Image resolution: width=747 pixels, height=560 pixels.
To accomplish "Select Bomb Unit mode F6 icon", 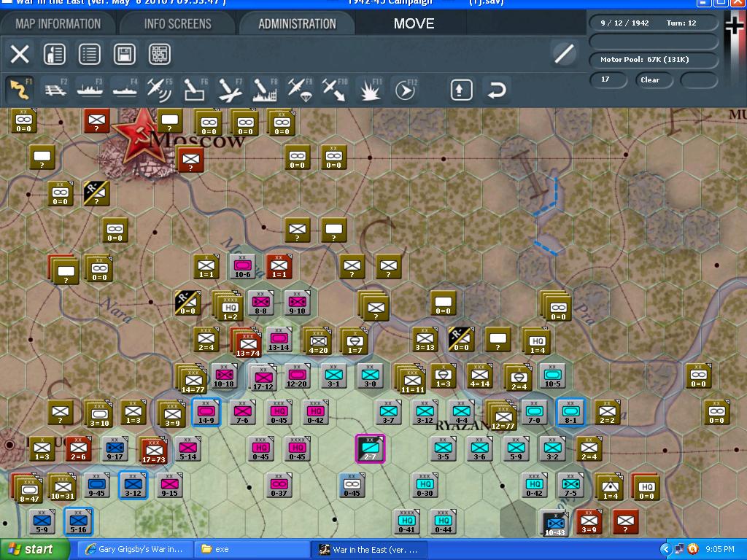I will [x=195, y=89].
